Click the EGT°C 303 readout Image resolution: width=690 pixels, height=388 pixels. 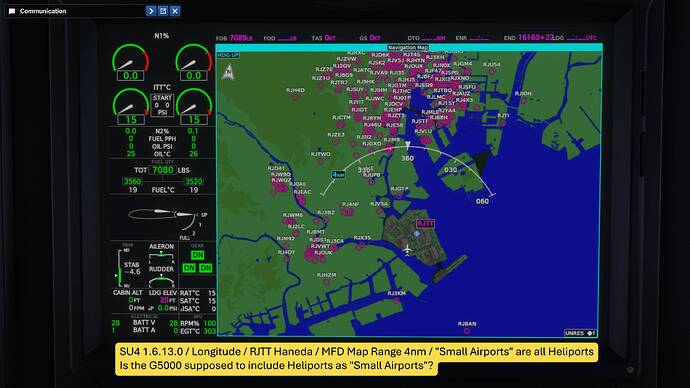(x=198, y=331)
